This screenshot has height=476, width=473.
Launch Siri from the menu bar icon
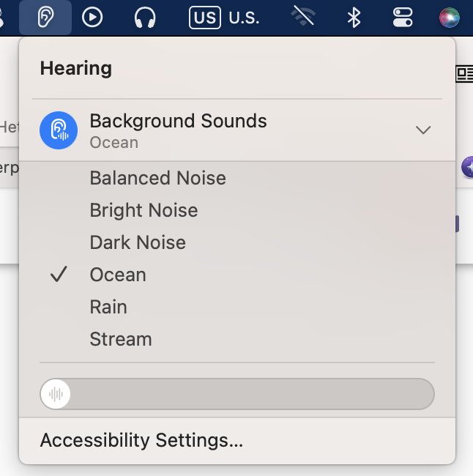pos(450,17)
